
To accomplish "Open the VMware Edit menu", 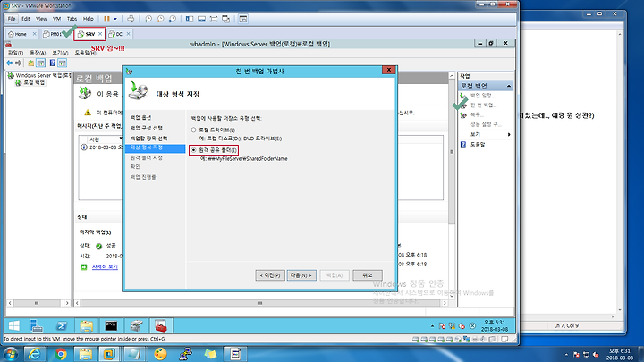I will click(x=26, y=19).
